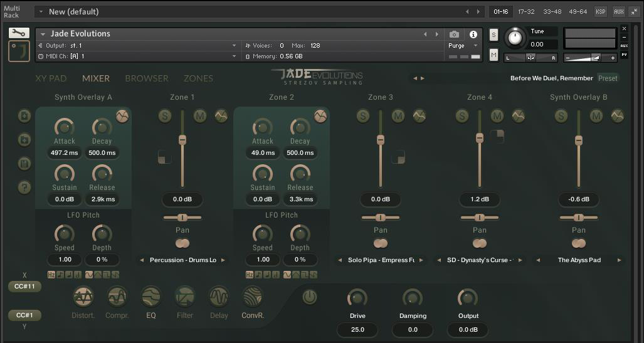Image resolution: width=644 pixels, height=343 pixels.
Task: Open the Compressor effect module
Action: pyautogui.click(x=117, y=297)
